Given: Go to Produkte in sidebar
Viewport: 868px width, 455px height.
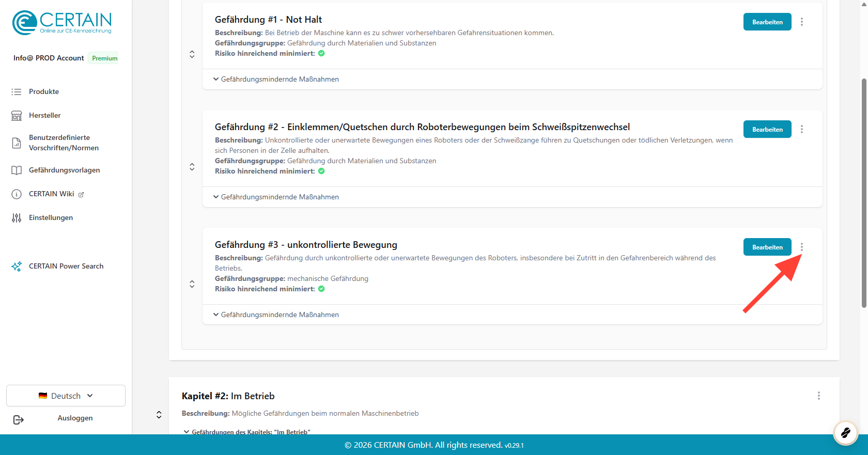Looking at the screenshot, I should point(44,91).
